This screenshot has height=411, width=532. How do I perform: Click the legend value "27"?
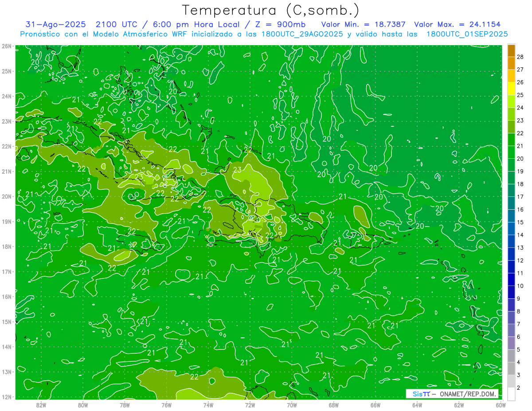[520, 70]
